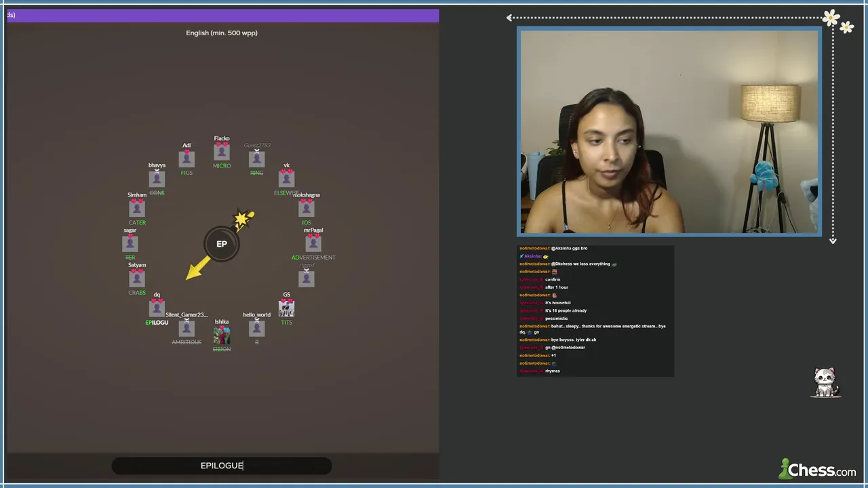Click chat message 'bye boysss. tyler dk ak'
The width and height of the screenshot is (868, 488).
[x=574, y=340]
